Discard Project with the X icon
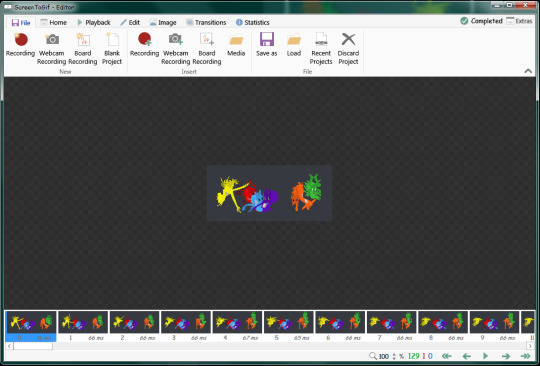The height and width of the screenshot is (366, 540). 348,49
